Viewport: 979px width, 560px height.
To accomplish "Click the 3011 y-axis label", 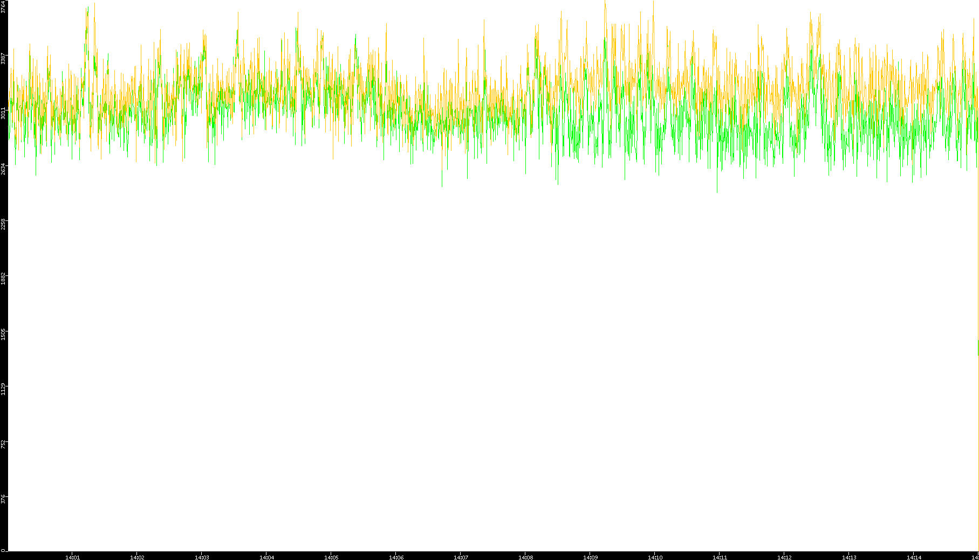I will click(x=3, y=113).
